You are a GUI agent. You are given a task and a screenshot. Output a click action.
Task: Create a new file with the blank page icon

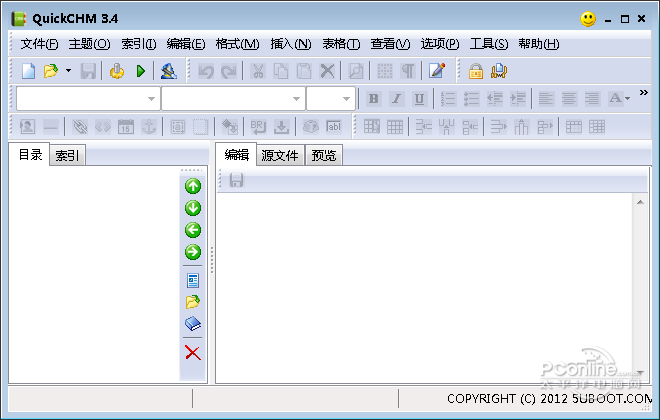(28, 71)
